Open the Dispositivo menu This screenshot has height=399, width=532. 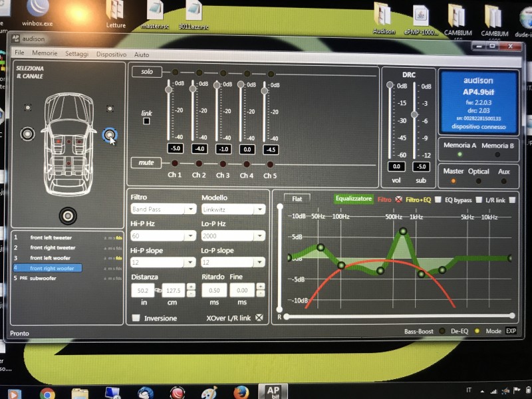tap(111, 55)
